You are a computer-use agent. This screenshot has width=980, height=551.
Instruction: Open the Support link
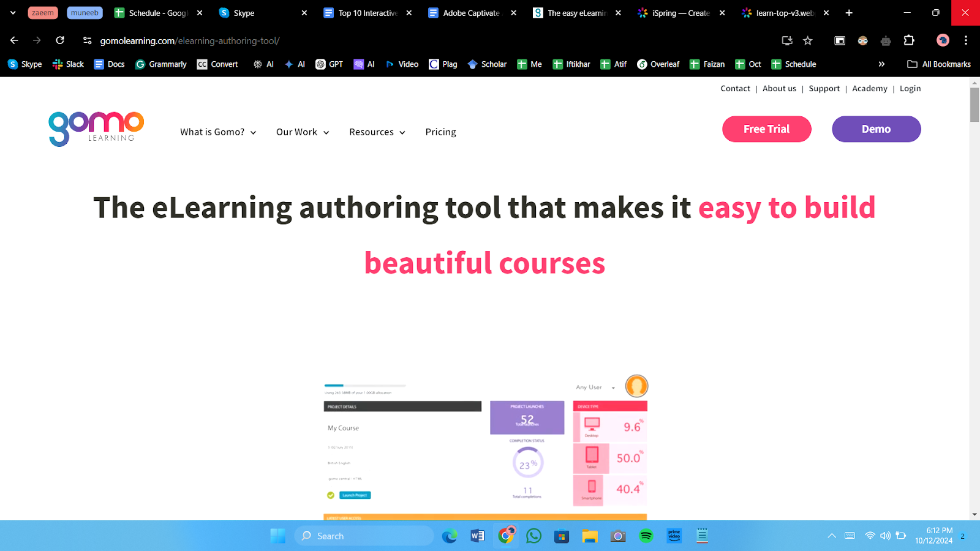coord(824,89)
